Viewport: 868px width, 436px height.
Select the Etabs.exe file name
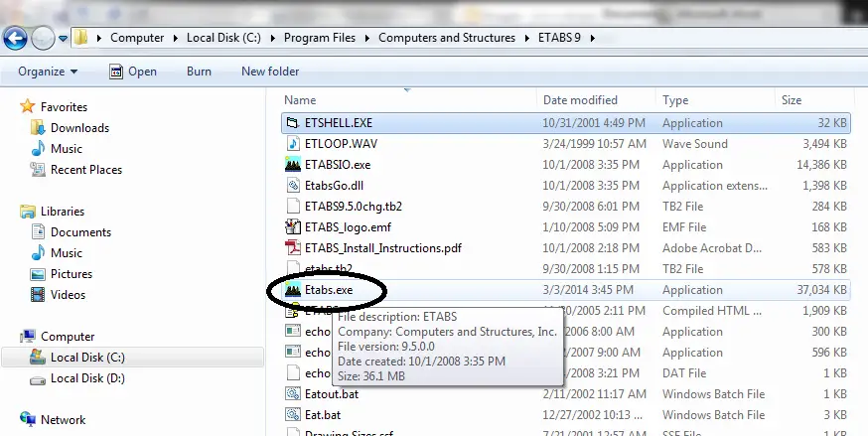pos(329,290)
